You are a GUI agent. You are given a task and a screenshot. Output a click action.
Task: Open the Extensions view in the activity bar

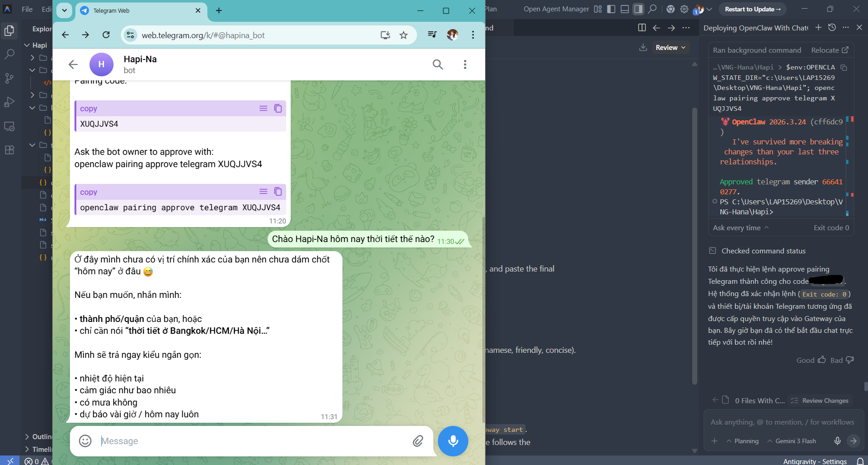pos(9,150)
